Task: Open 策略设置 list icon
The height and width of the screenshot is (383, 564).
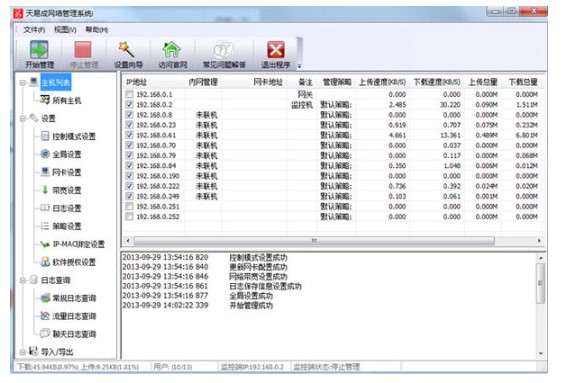Action: [x=45, y=226]
